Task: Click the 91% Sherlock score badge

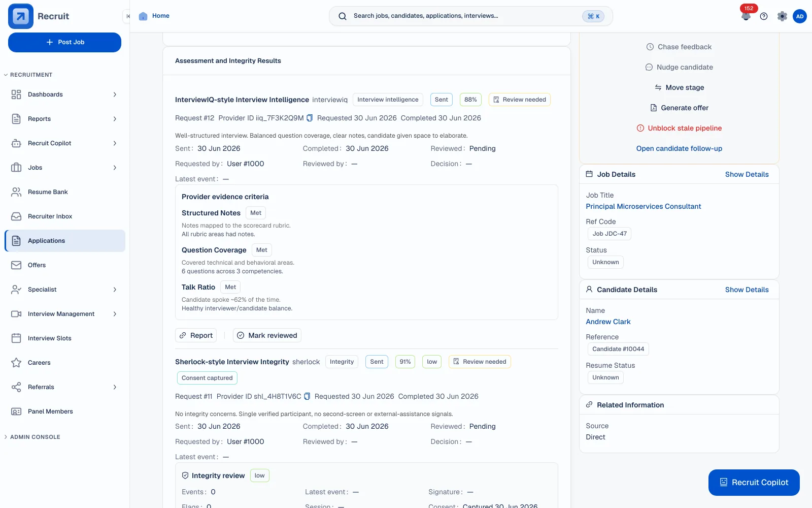Action: pos(405,362)
